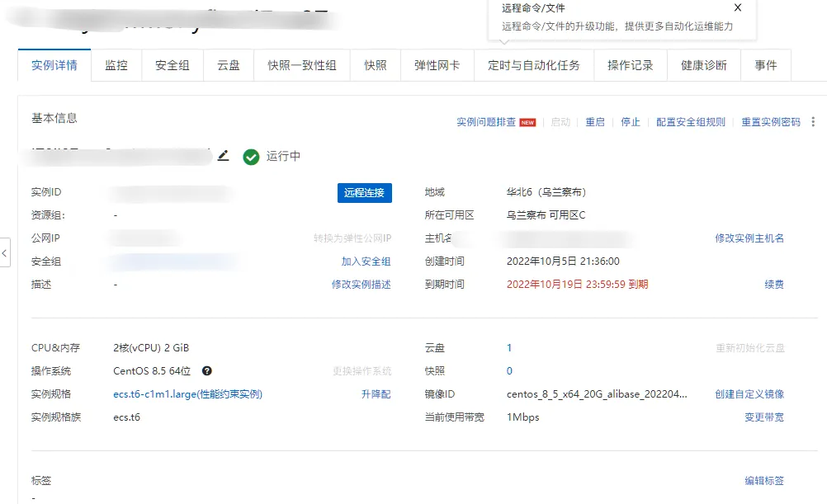Open the 安全组 tab
The image size is (827, 504).
click(x=172, y=65)
